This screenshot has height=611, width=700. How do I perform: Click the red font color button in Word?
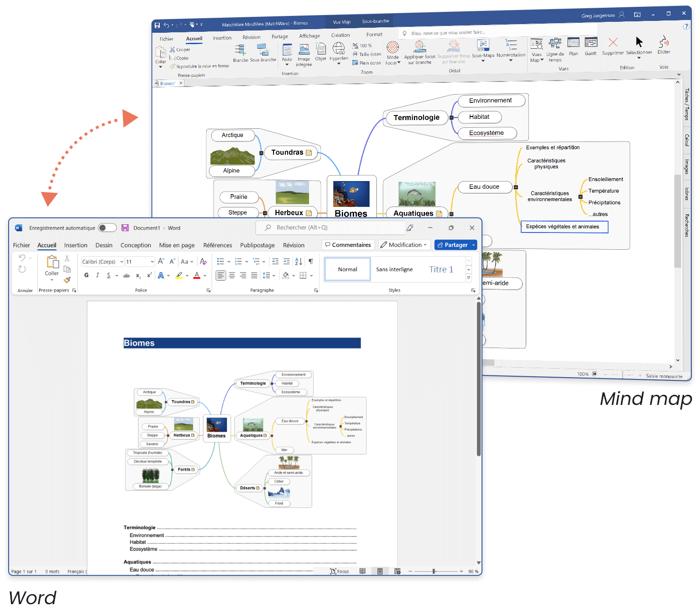click(x=197, y=276)
